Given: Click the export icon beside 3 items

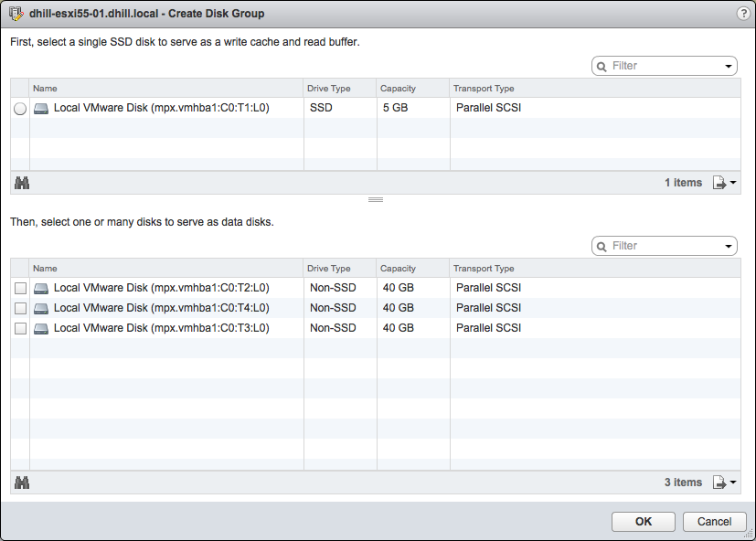Looking at the screenshot, I should pos(719,483).
